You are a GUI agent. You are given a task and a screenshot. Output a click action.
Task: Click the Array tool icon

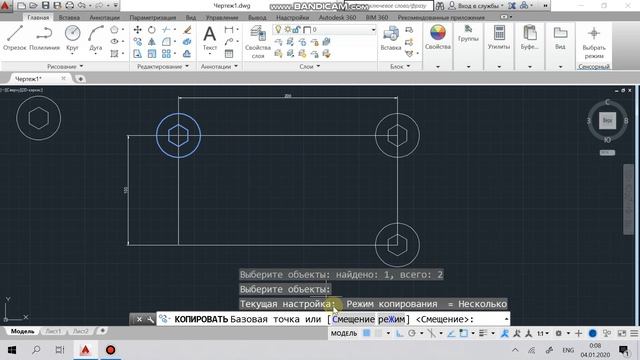(x=166, y=53)
